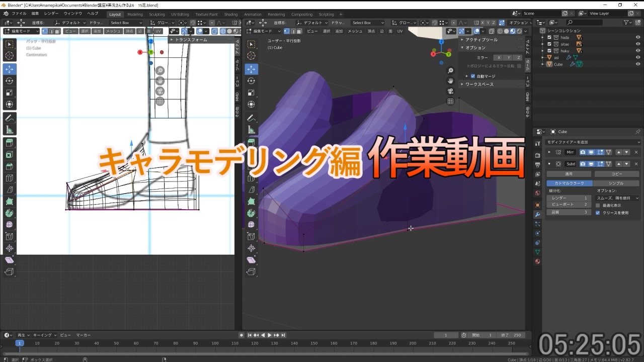Click the 適用 button for Subdivision modifier

pos(569,174)
